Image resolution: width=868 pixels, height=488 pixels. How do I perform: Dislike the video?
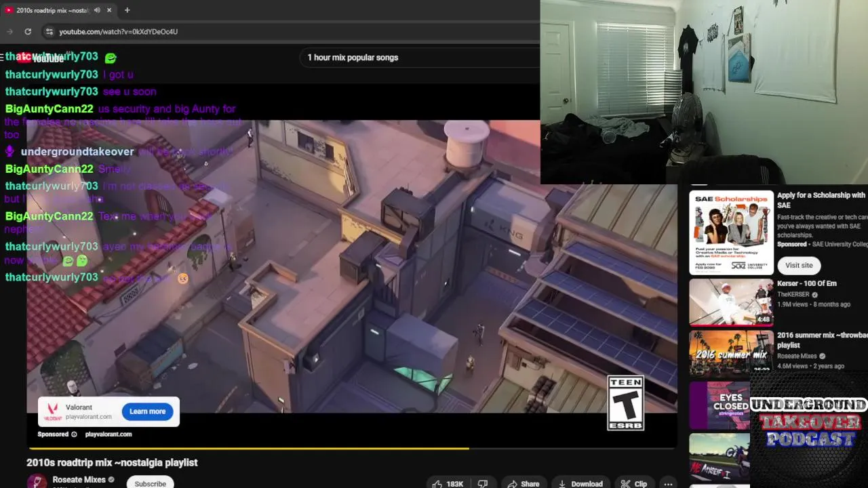point(483,483)
